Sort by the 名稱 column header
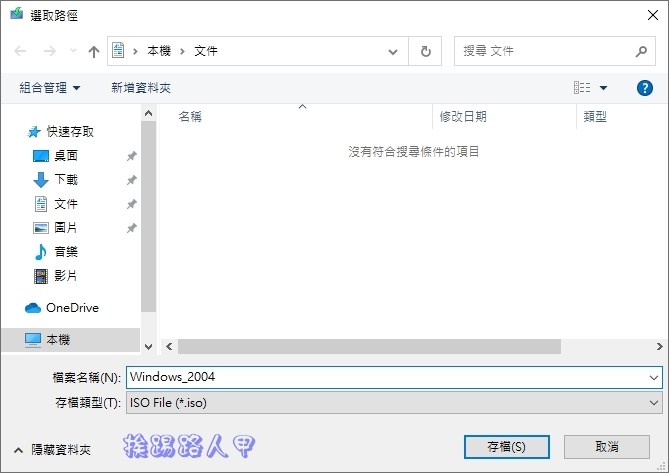Screen dimensions: 669x473 [x=190, y=116]
